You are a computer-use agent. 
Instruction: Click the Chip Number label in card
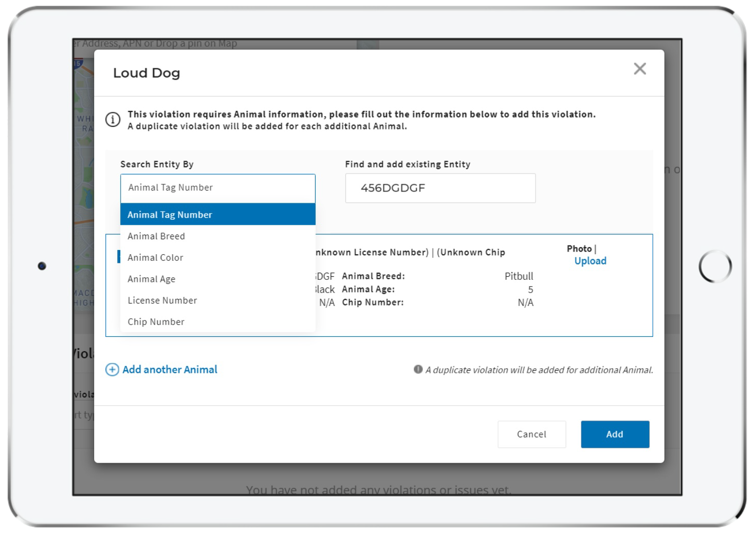pyautogui.click(x=373, y=302)
